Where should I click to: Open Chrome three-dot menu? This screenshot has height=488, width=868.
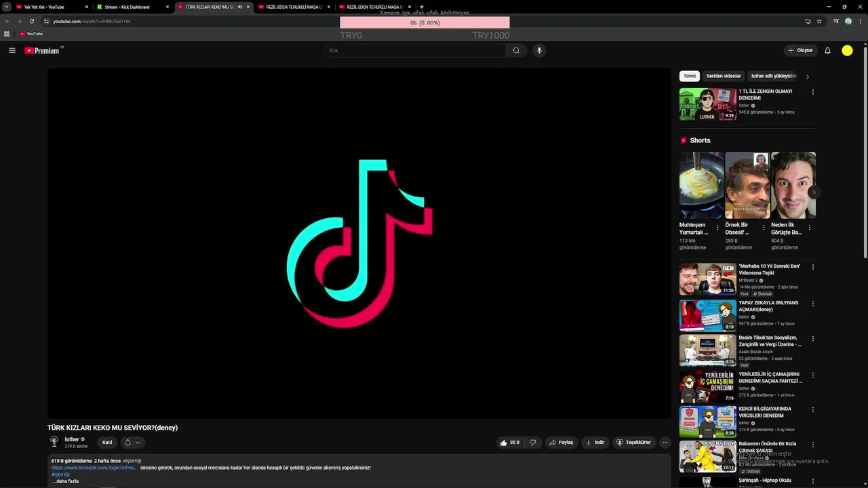click(x=861, y=21)
